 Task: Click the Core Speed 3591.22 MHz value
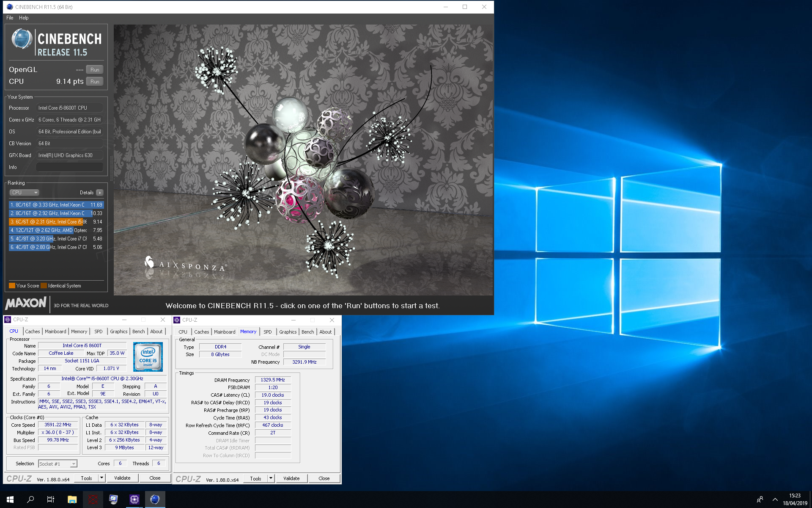point(58,425)
